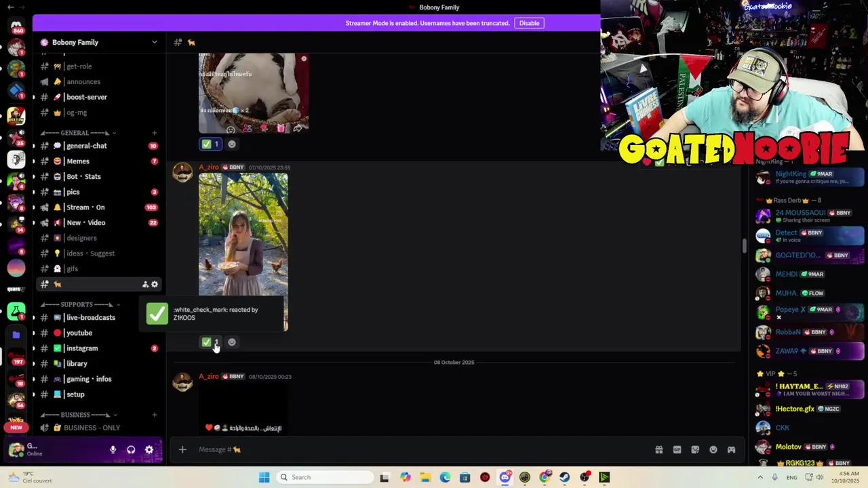868x488 pixels.
Task: Open the pics channel
Action: [99, 192]
